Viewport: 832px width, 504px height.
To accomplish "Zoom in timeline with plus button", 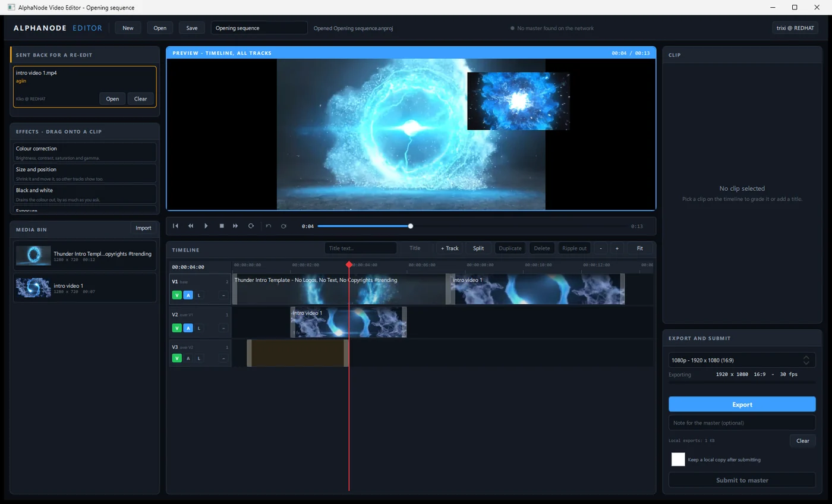I will coord(617,248).
